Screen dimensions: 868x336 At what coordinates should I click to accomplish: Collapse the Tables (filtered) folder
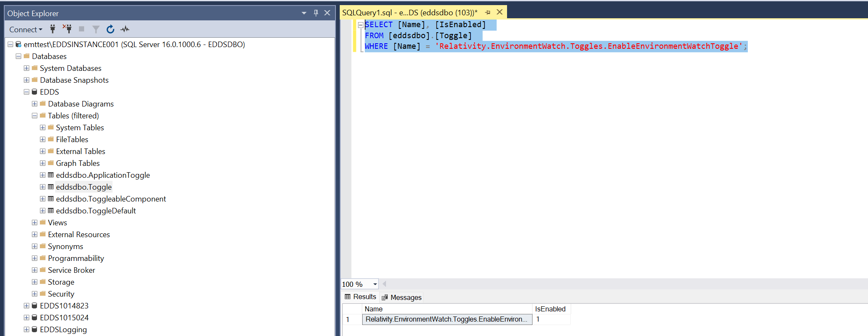(34, 116)
